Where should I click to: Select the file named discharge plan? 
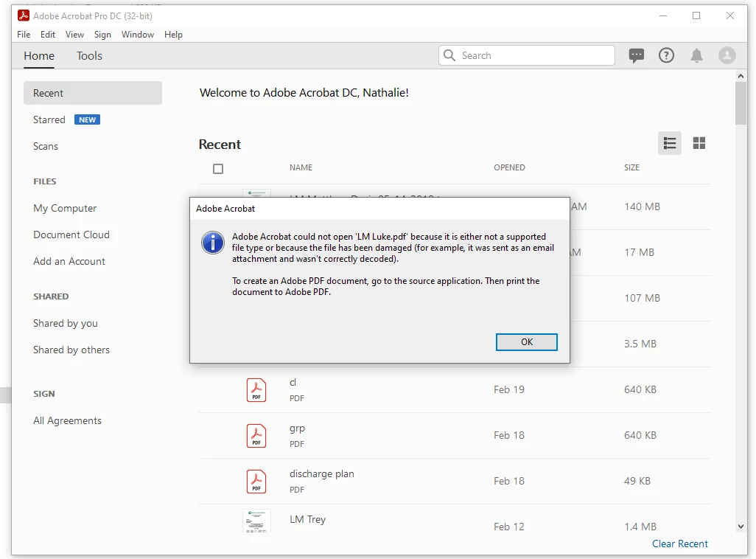[321, 474]
